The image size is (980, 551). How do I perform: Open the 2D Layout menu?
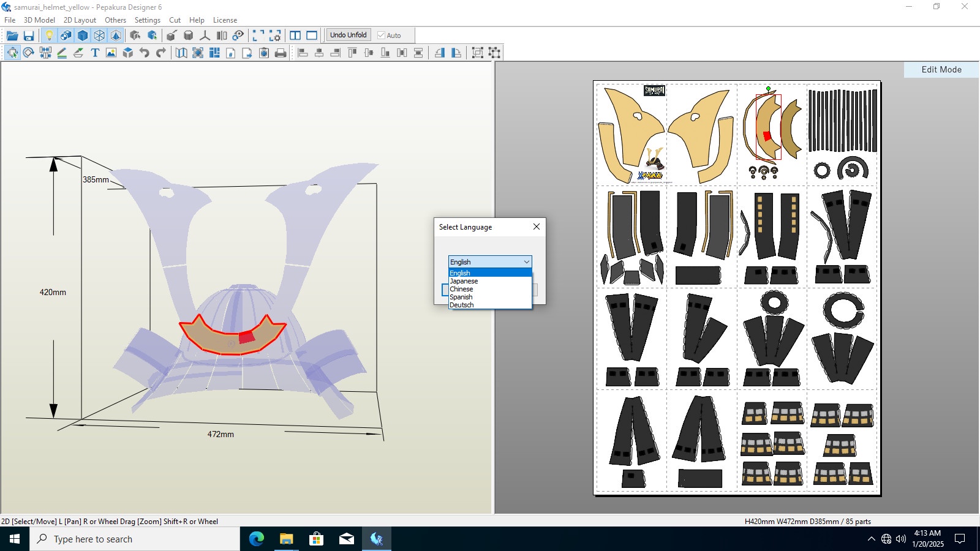point(80,20)
